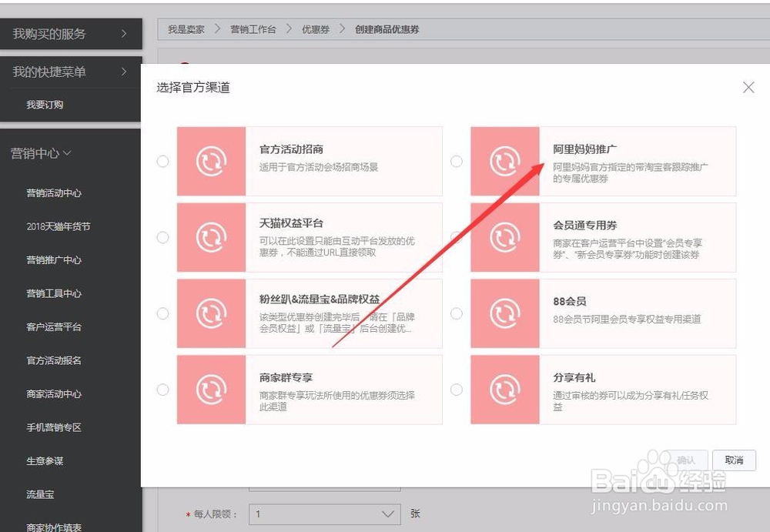Click the 天猫权益平台 card title
770x532 pixels.
coord(291,223)
